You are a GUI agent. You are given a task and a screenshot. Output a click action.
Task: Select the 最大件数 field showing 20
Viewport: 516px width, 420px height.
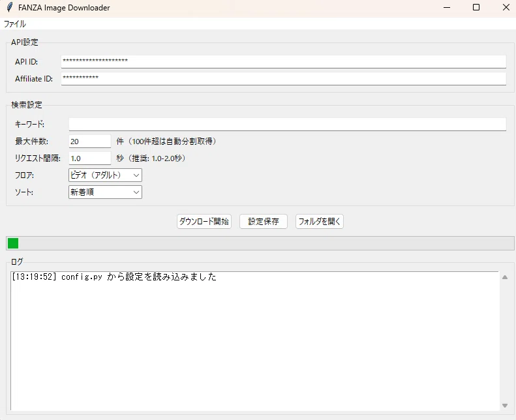(89, 142)
